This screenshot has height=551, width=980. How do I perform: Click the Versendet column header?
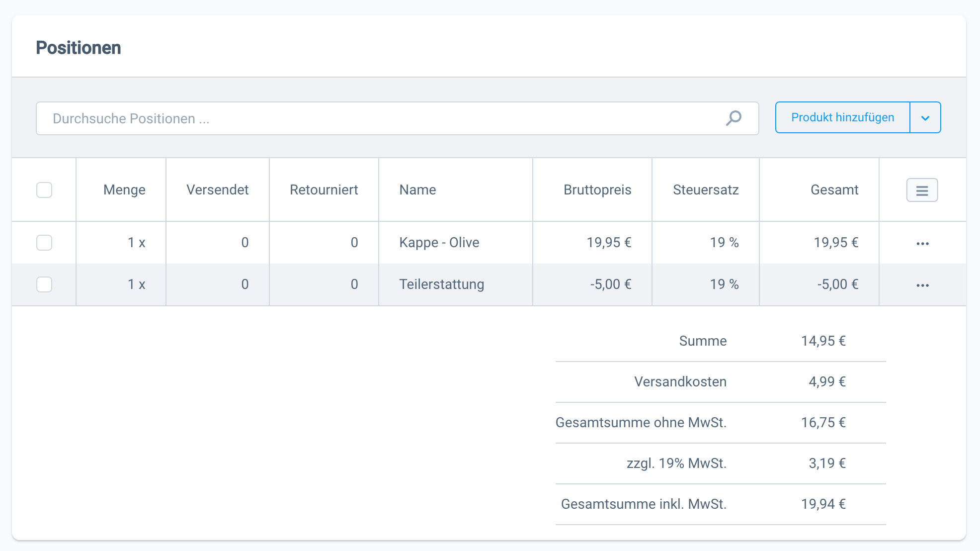217,190
